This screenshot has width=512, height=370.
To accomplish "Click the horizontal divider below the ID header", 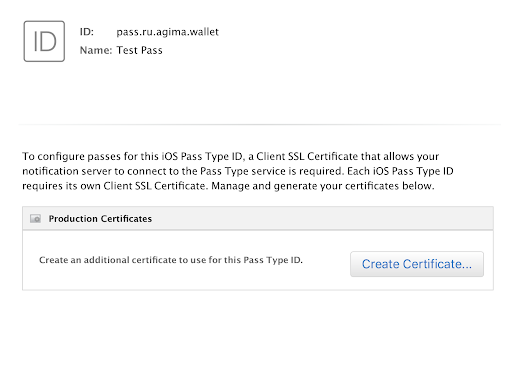I will (259, 124).
